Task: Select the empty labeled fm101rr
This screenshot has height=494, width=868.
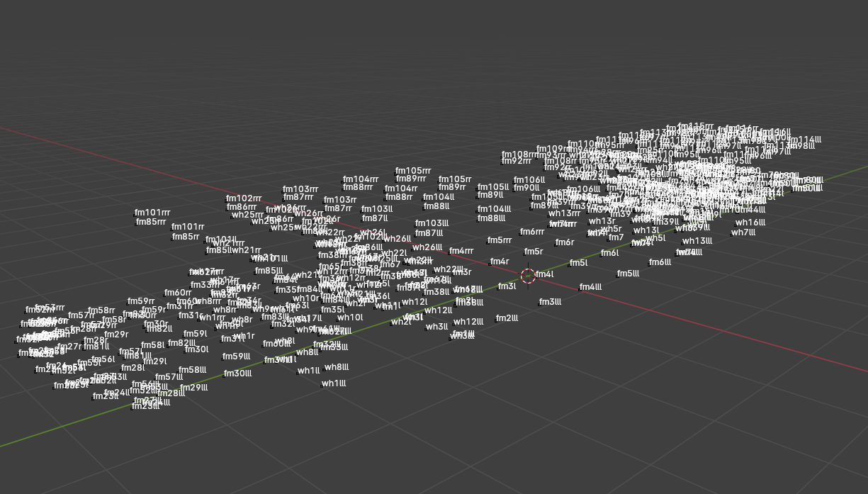Action: [188, 227]
